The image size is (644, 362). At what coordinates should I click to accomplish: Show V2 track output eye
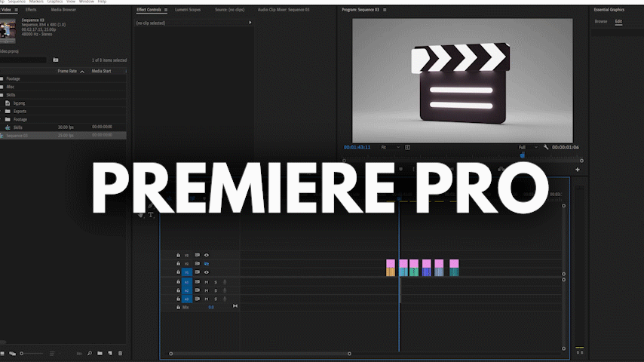207,264
